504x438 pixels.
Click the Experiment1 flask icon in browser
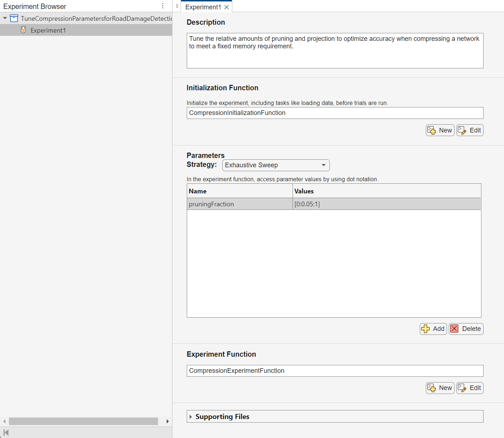[23, 30]
